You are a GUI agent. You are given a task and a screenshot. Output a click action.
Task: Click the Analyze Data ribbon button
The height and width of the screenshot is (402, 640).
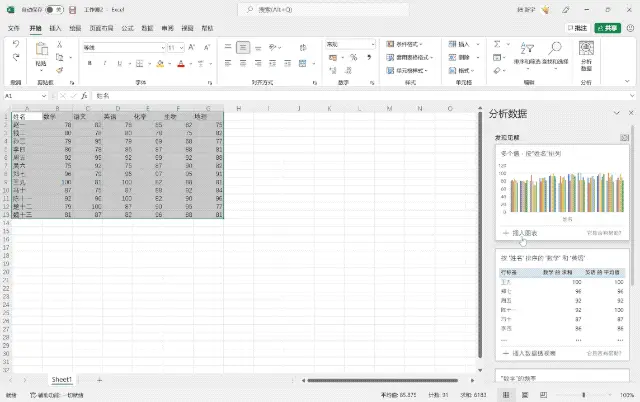pos(586,56)
